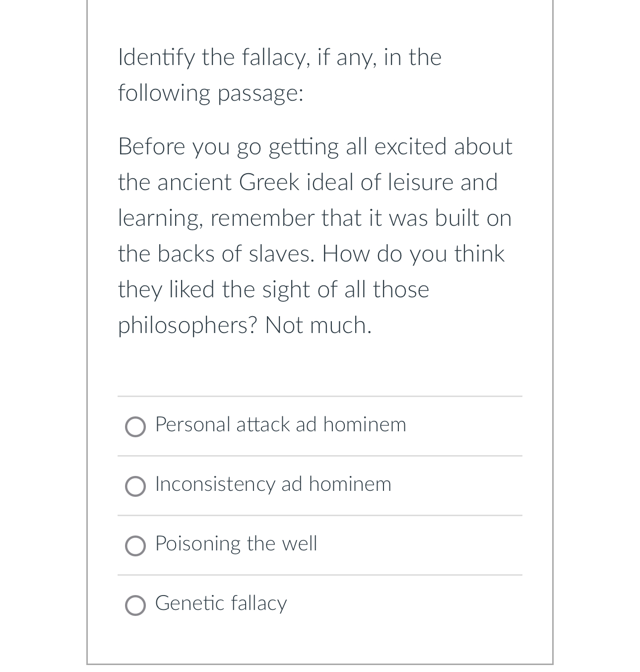
Task: Click the Poisoning the well answer text
Action: coord(236,544)
